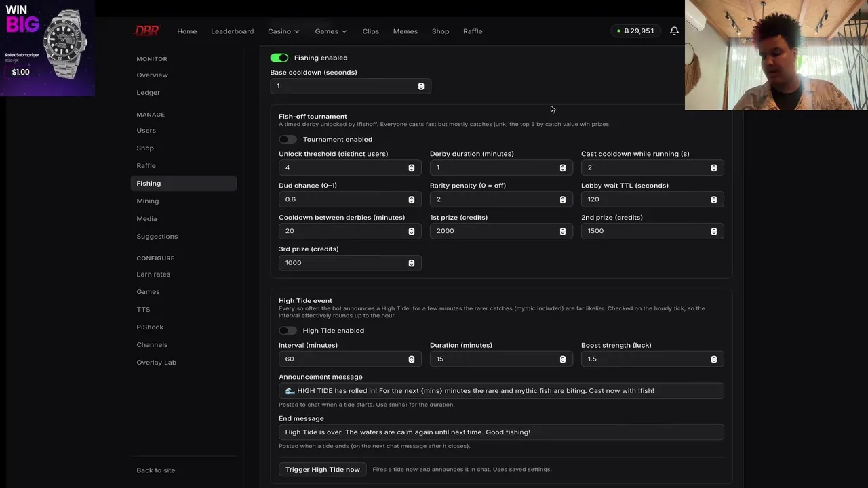Click Back to site link
Screen dimensions: 868x488
coord(156,470)
